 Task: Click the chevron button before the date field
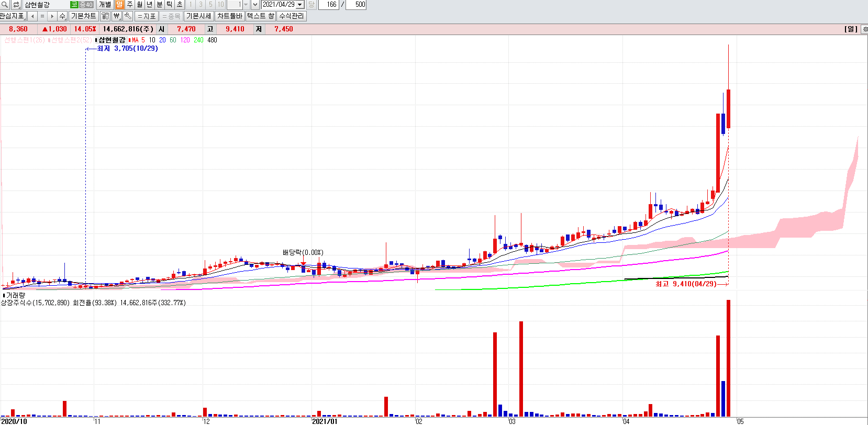coord(255,4)
